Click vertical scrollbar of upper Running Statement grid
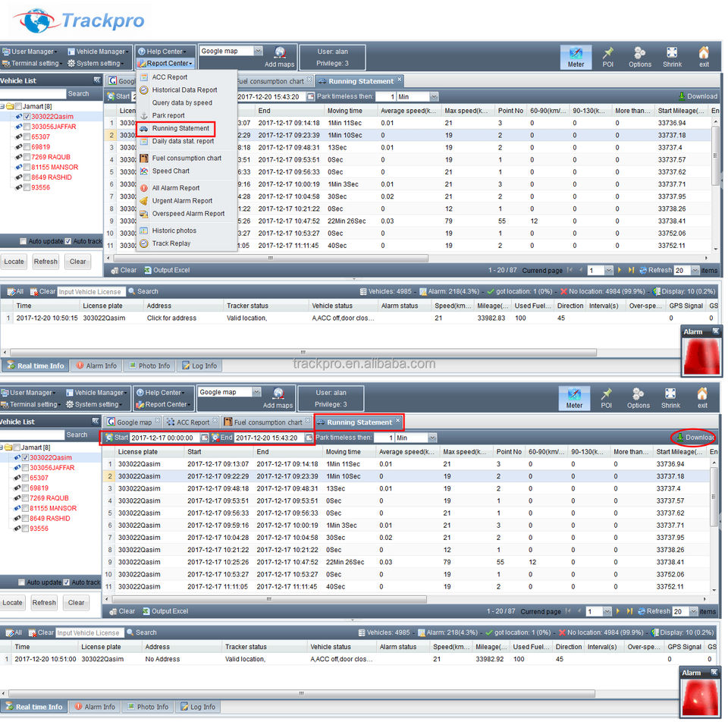728x728 pixels. 715,154
